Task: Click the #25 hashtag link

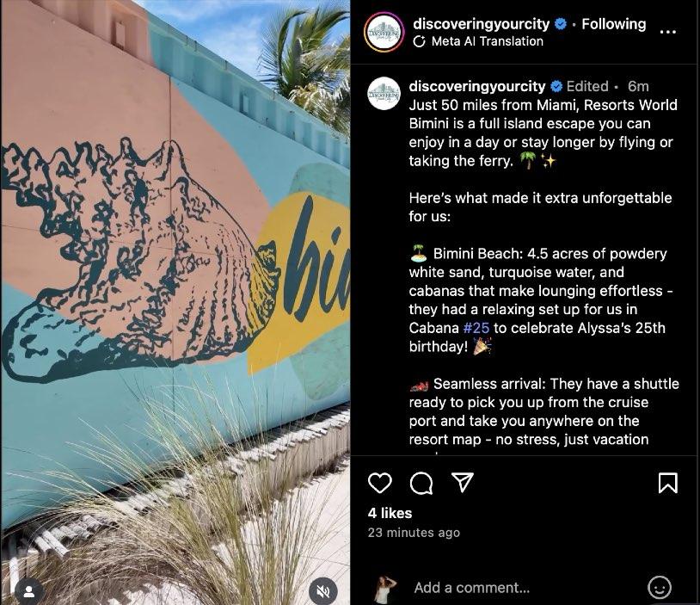Action: click(x=476, y=328)
